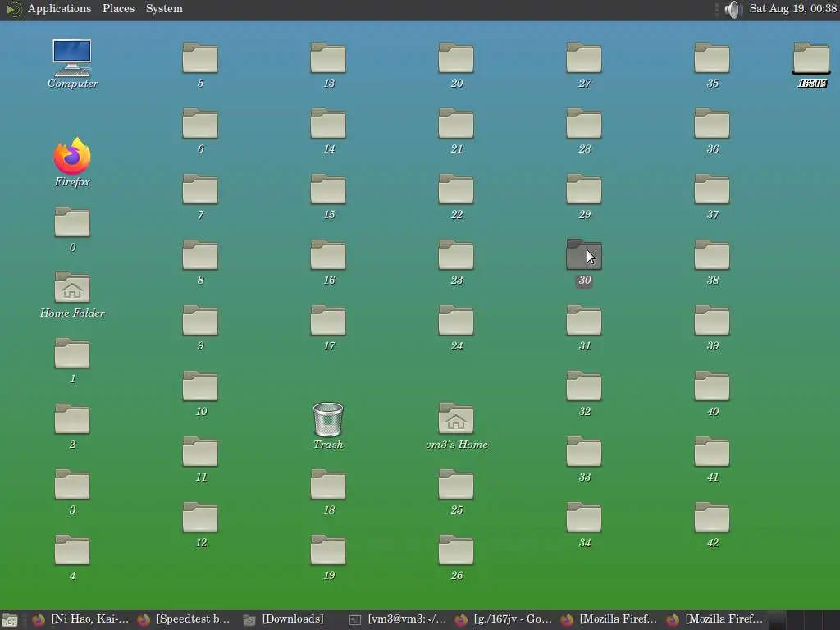Screen dimensions: 840x630
Task: Open the Places menu
Action: 118,9
